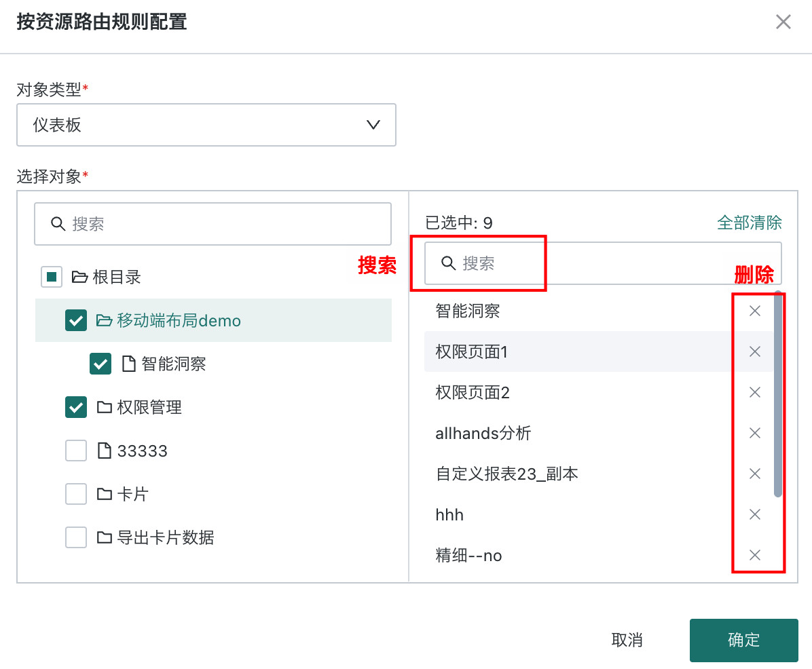The width and height of the screenshot is (812, 669).
Task: Remove allhands分析 from selected list
Action: point(754,433)
